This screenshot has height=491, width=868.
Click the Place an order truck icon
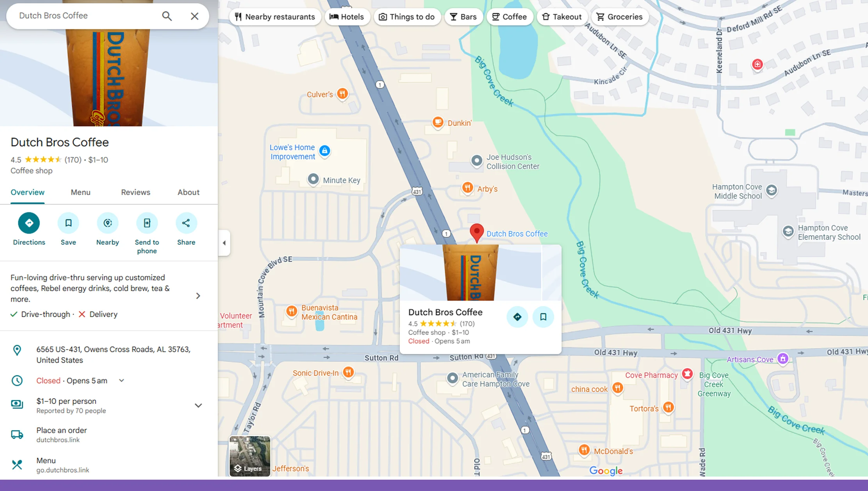coord(17,434)
